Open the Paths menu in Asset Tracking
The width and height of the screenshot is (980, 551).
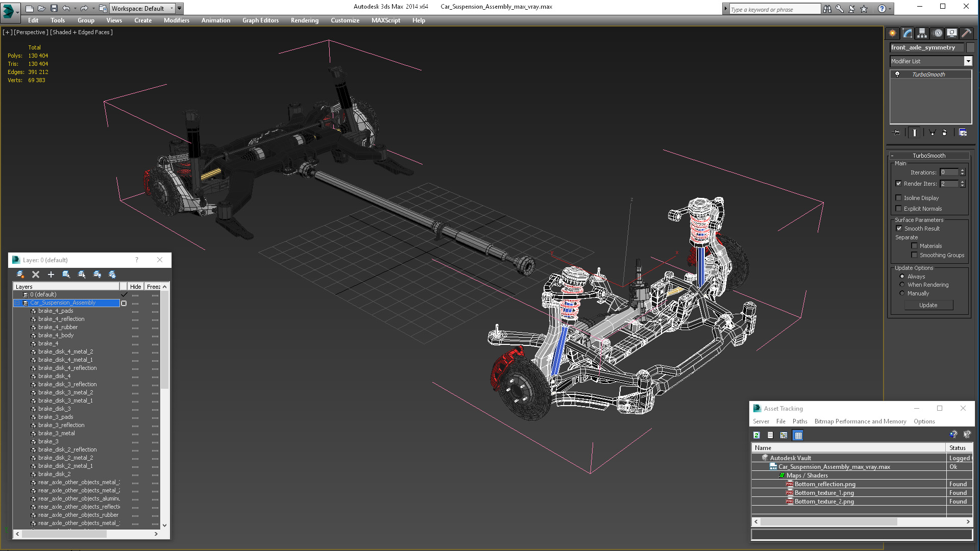800,421
